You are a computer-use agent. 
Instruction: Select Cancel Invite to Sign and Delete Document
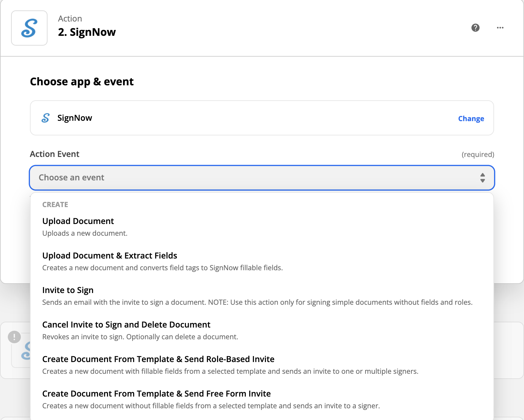[126, 325]
